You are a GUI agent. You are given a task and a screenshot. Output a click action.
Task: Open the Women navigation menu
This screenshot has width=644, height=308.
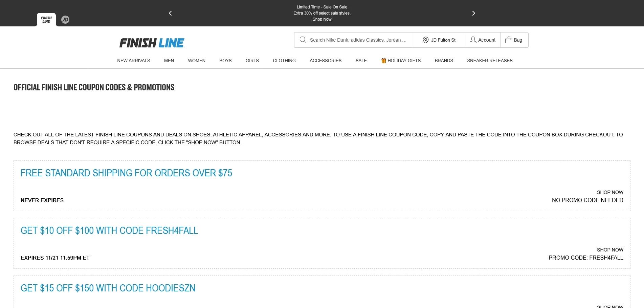[x=197, y=61]
